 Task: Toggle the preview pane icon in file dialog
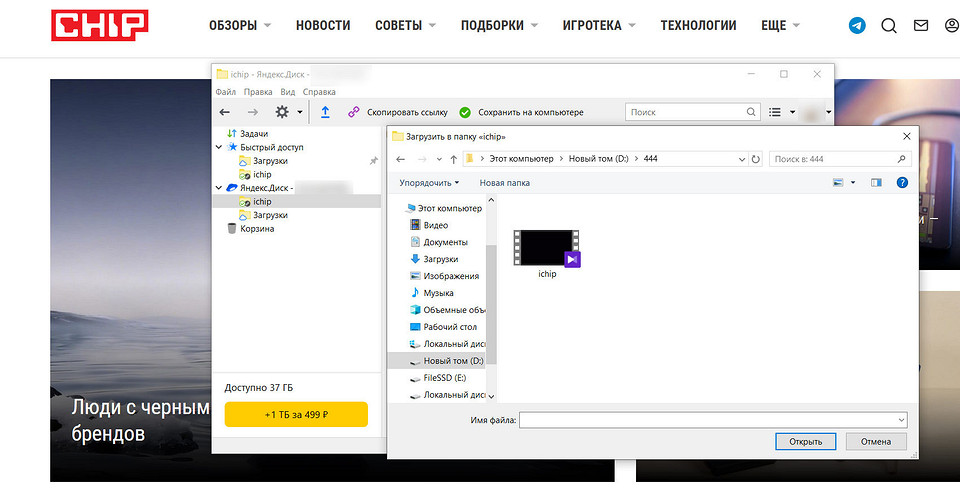pyautogui.click(x=876, y=183)
